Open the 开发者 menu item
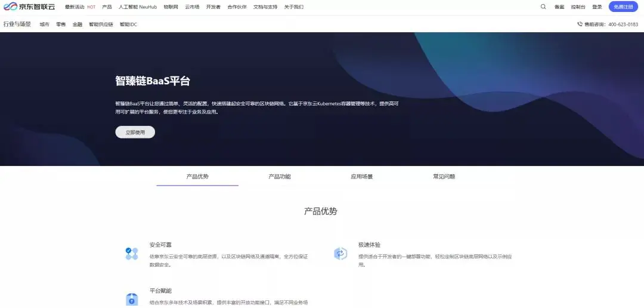The image size is (644, 308). click(213, 7)
